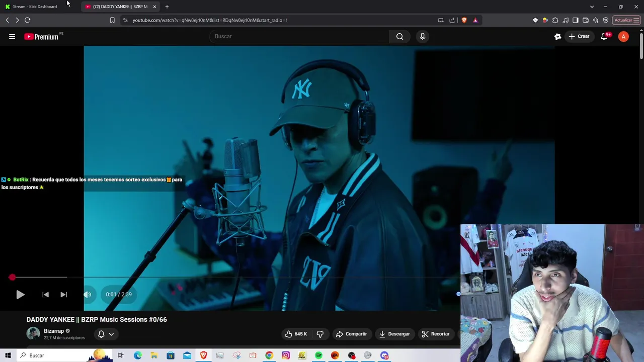Focus the YouTube Buscar search field
This screenshot has width=644, height=362.
[x=300, y=36]
